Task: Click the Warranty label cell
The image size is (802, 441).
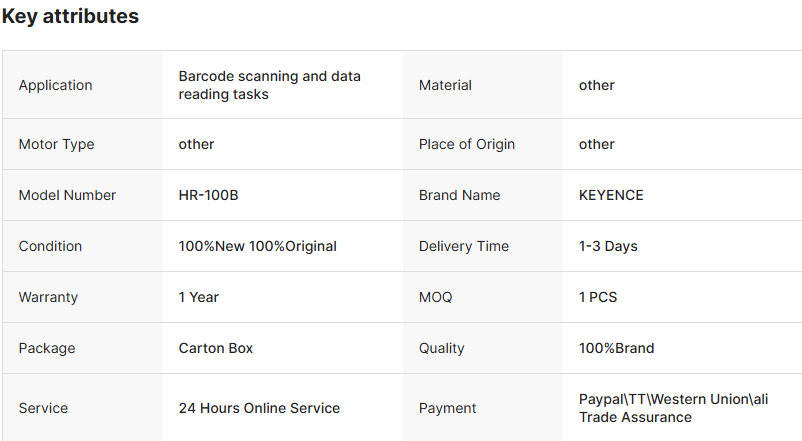Action: tap(48, 297)
